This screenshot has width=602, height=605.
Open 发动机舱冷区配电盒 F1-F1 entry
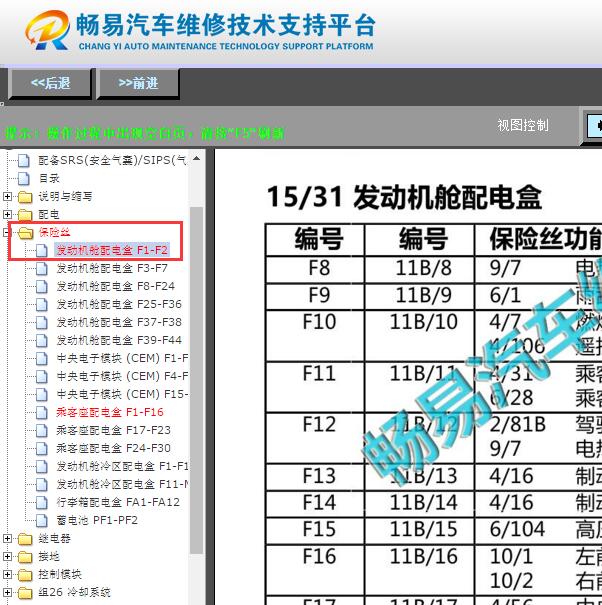pos(122,466)
